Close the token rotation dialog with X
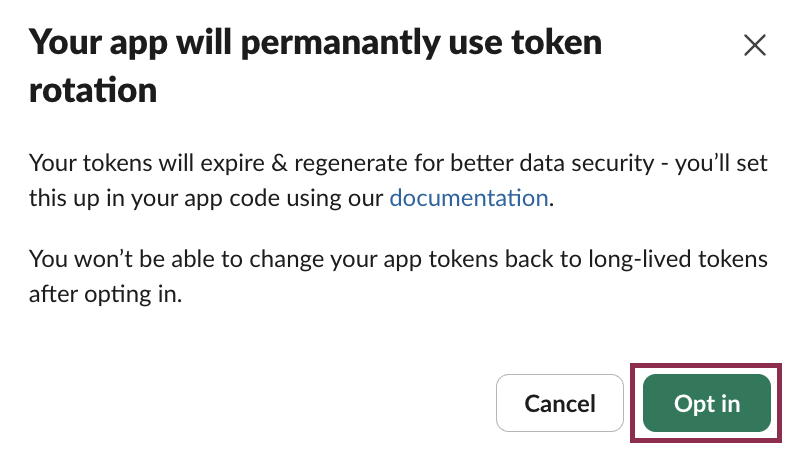 [x=754, y=45]
